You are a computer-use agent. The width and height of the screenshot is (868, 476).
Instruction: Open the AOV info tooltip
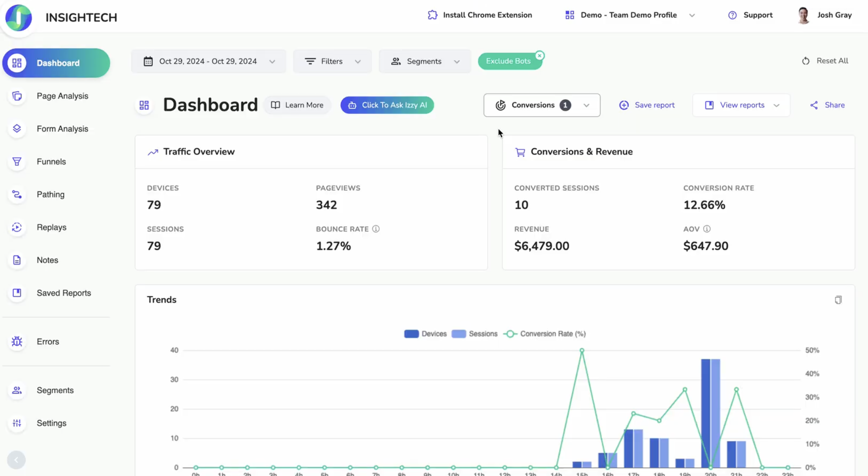point(707,229)
